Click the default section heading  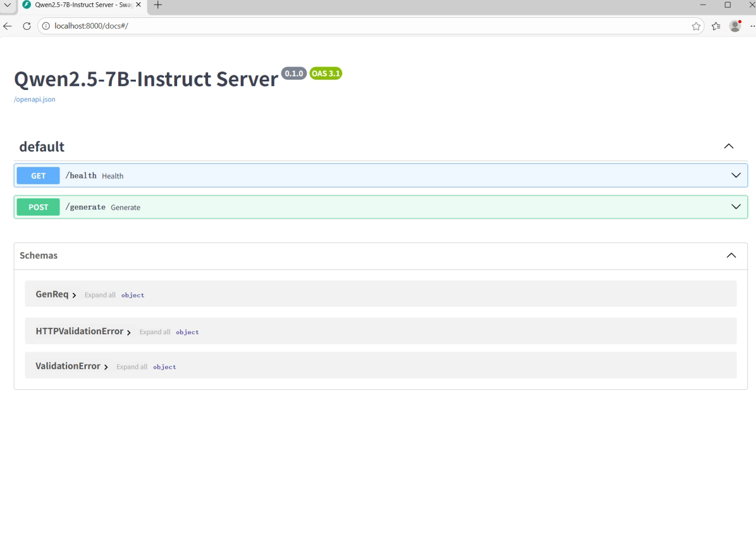pos(42,147)
